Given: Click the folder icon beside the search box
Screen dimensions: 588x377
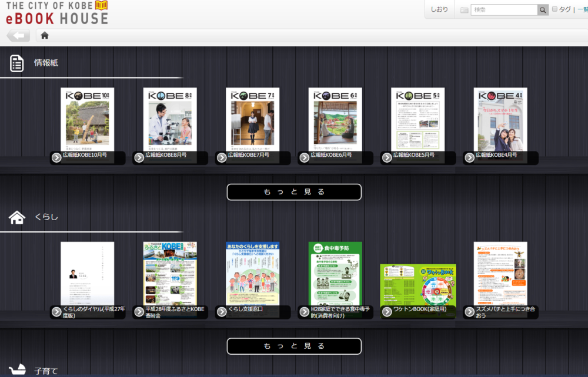Looking at the screenshot, I should click(465, 10).
